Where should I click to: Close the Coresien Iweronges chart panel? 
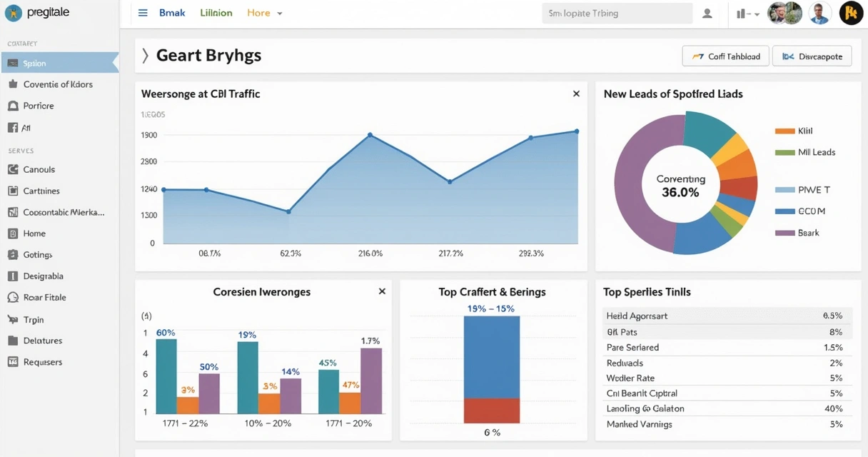pos(382,291)
